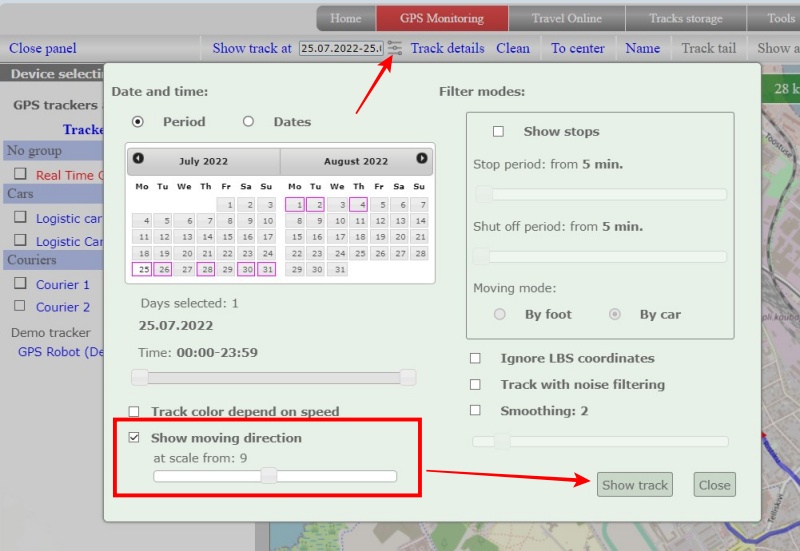Switch to Travel Online tab
The image size is (800, 551).
point(567,18)
